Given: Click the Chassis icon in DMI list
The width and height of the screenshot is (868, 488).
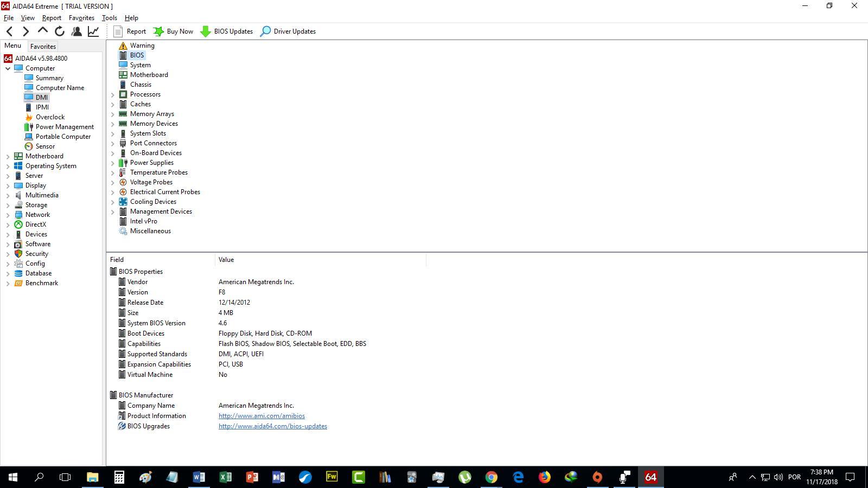Looking at the screenshot, I should (x=123, y=85).
